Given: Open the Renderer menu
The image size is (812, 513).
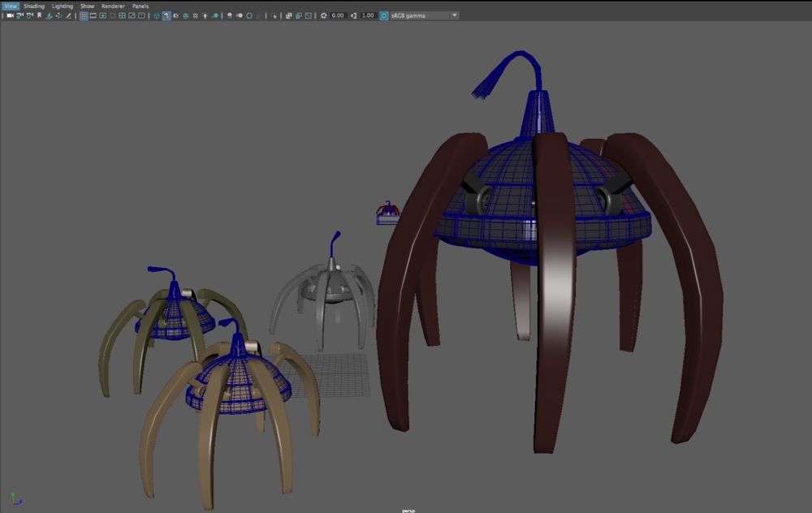Looking at the screenshot, I should coord(113,6).
